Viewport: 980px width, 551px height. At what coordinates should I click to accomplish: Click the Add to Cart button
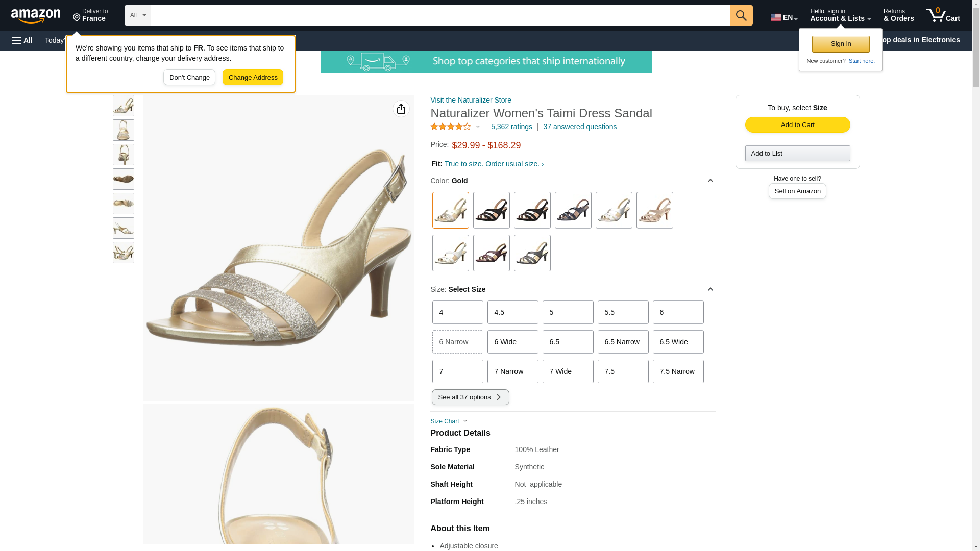[x=797, y=125]
